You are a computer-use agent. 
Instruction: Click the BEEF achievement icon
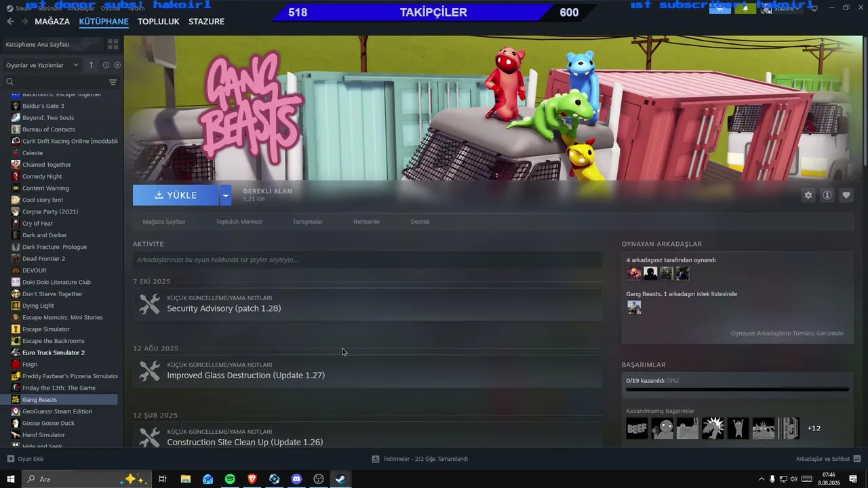coord(637,428)
